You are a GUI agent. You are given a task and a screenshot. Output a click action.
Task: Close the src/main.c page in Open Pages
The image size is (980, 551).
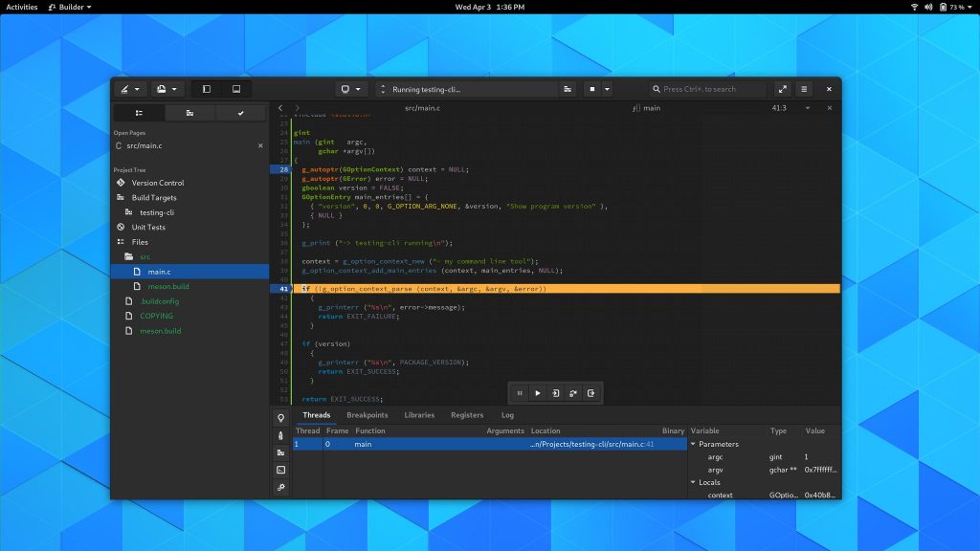point(260,145)
